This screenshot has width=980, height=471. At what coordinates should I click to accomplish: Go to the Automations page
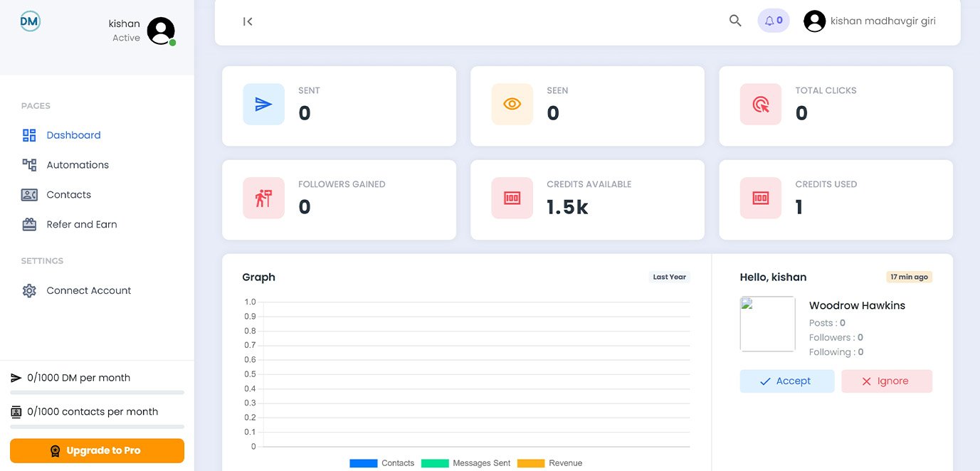(x=77, y=165)
